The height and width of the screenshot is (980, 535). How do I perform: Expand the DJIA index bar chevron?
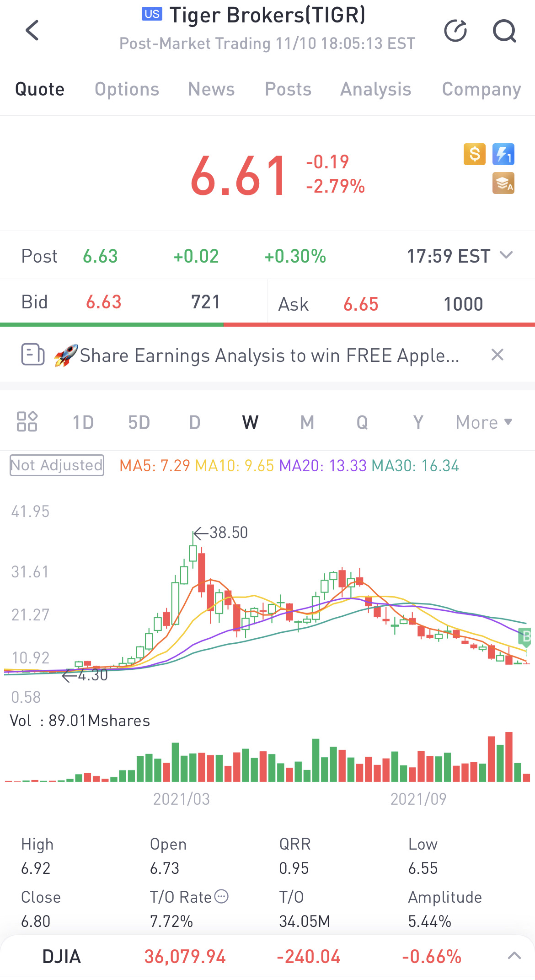point(514,955)
